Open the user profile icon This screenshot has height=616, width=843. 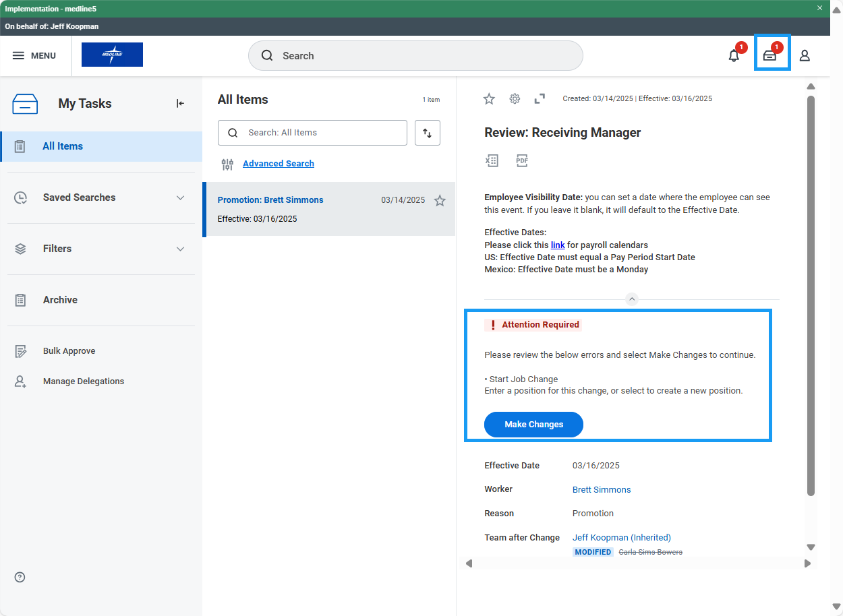pyautogui.click(x=805, y=56)
